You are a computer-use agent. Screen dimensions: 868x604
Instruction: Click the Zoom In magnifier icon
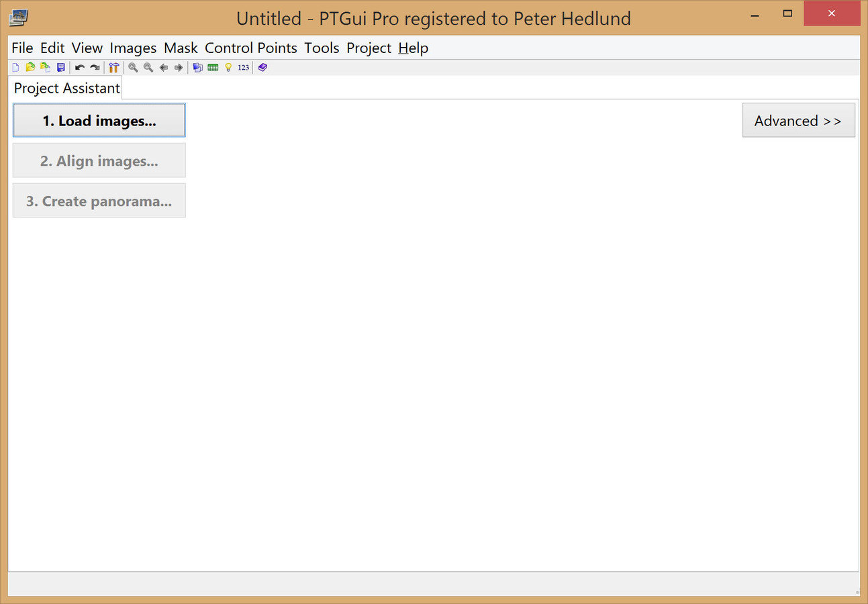133,67
